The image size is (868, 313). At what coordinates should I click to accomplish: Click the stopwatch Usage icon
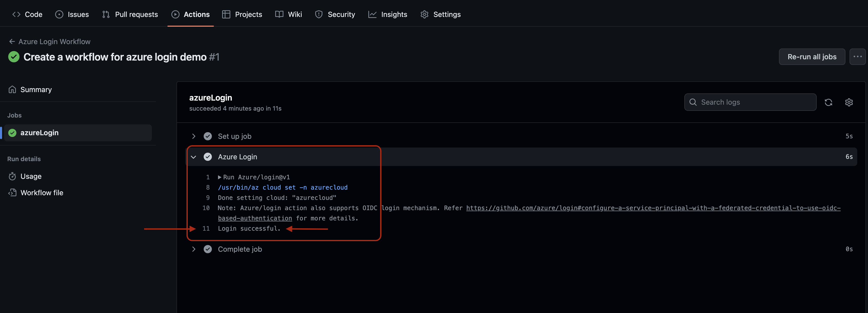tap(13, 176)
